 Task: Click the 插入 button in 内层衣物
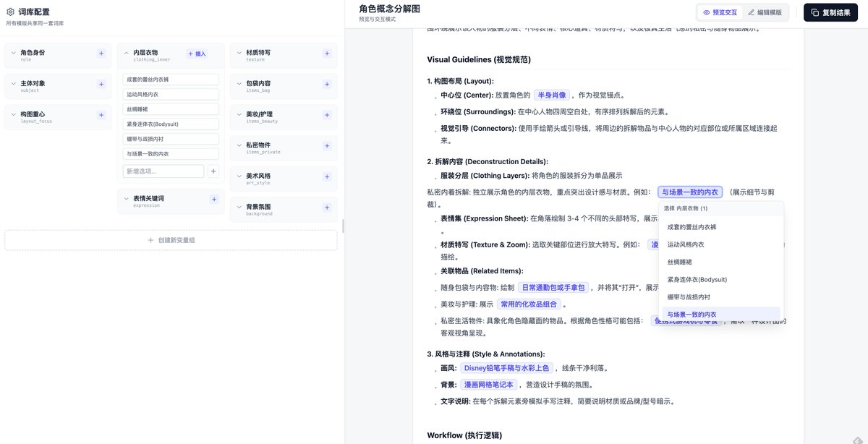click(197, 54)
